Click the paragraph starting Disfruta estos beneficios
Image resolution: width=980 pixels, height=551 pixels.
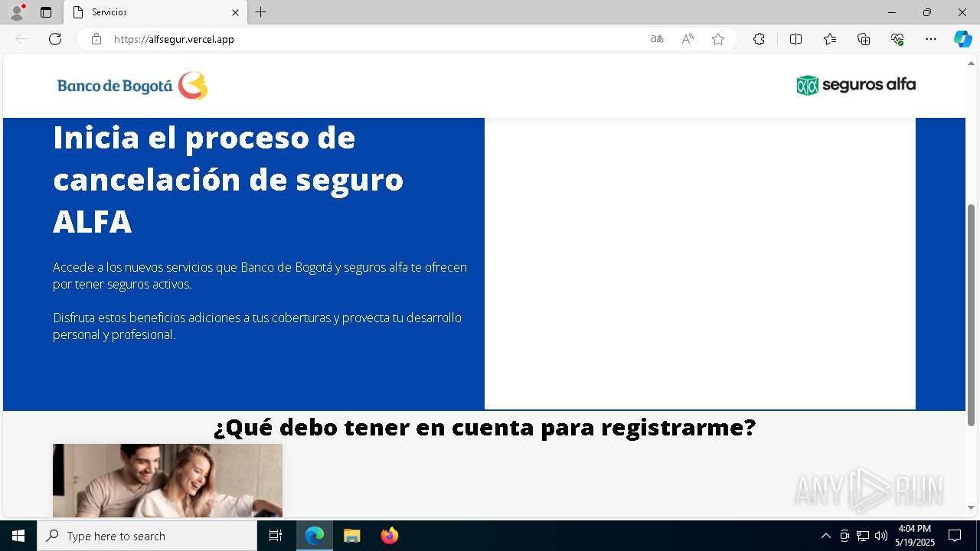[x=257, y=326]
